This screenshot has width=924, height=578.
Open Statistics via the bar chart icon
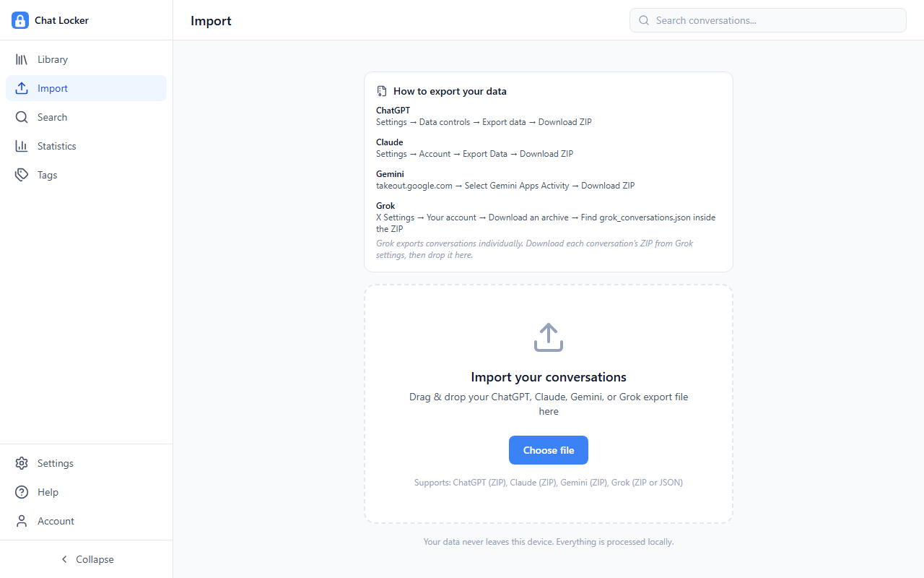[22, 145]
